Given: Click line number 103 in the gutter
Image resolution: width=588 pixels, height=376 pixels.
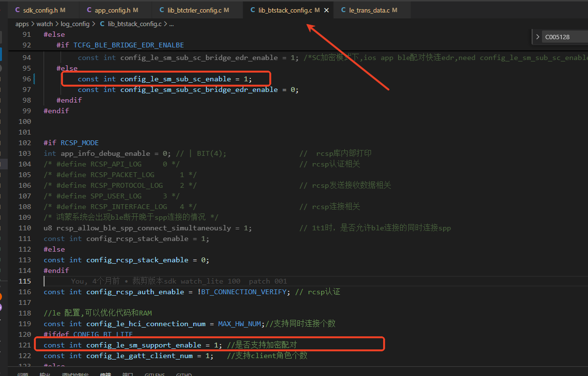Looking at the screenshot, I should tap(25, 153).
